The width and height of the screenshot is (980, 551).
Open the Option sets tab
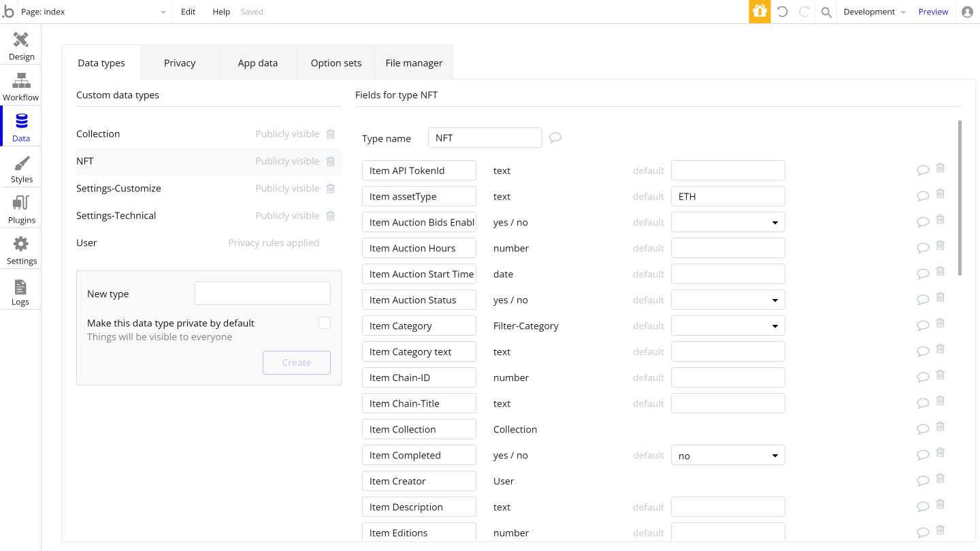click(x=336, y=62)
